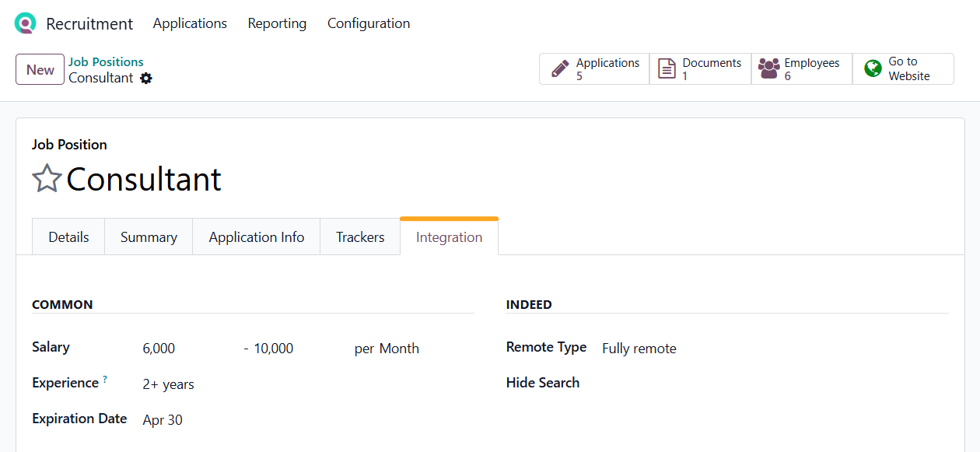Open the gear actions menu beside Consultant
980x452 pixels.
[146, 79]
